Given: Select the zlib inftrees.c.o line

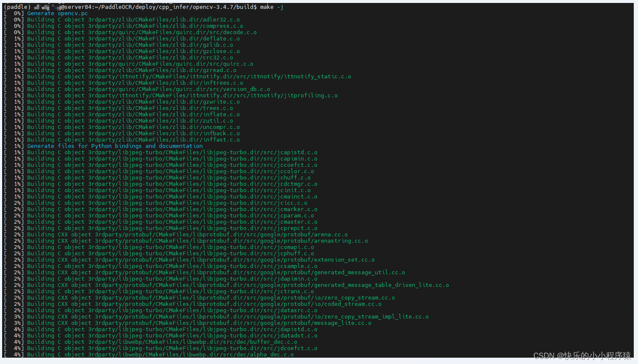Looking at the screenshot, I should coord(124,83).
